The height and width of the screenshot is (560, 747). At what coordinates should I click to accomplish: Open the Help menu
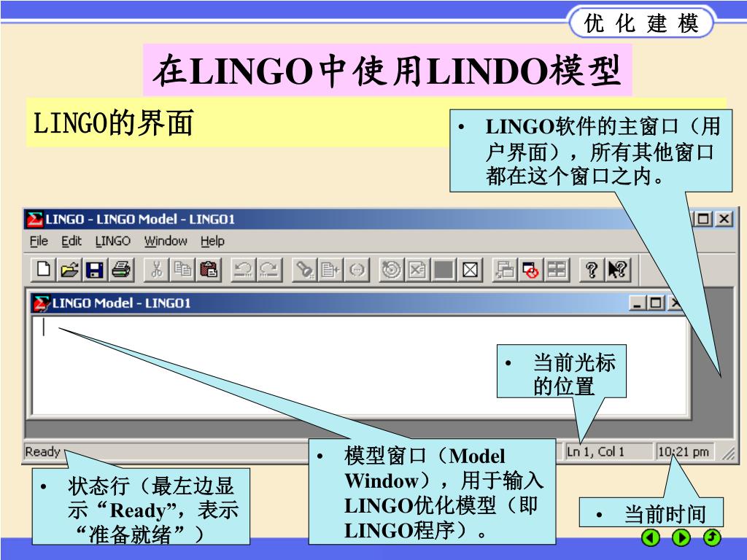point(212,241)
